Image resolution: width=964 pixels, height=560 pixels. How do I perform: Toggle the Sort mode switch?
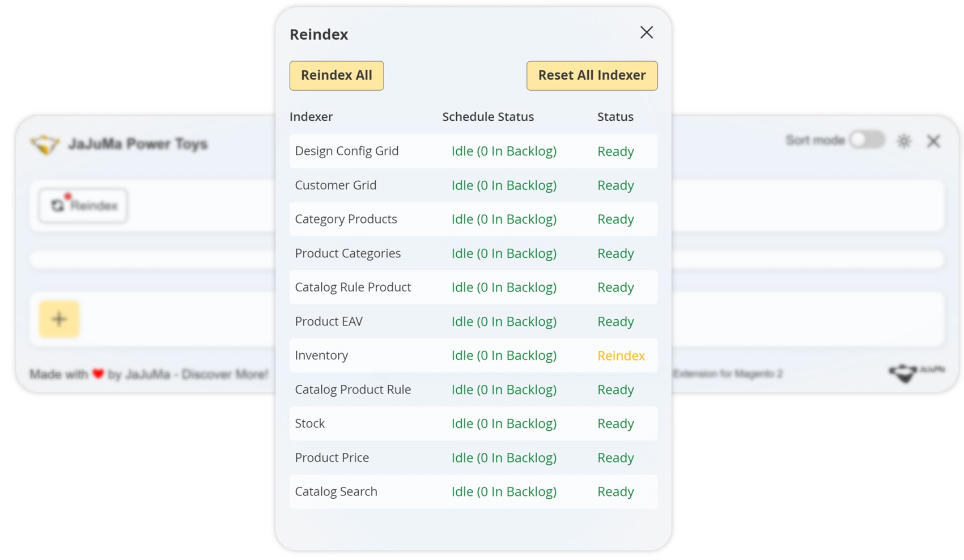(867, 140)
